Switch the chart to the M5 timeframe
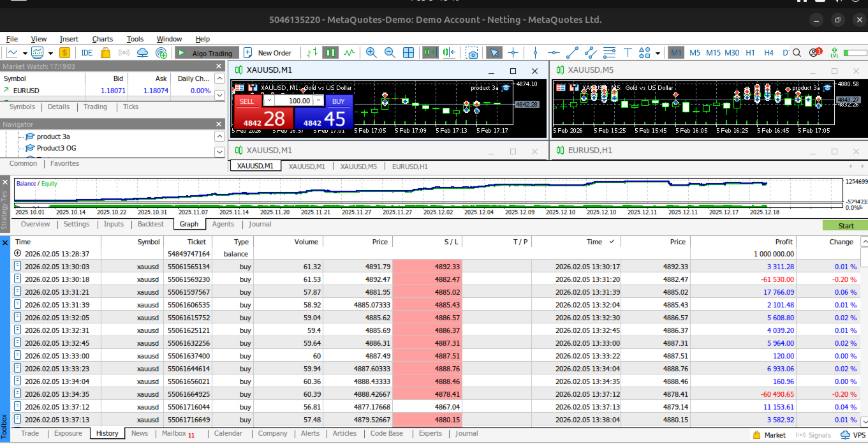The height and width of the screenshot is (444, 868). pos(695,53)
